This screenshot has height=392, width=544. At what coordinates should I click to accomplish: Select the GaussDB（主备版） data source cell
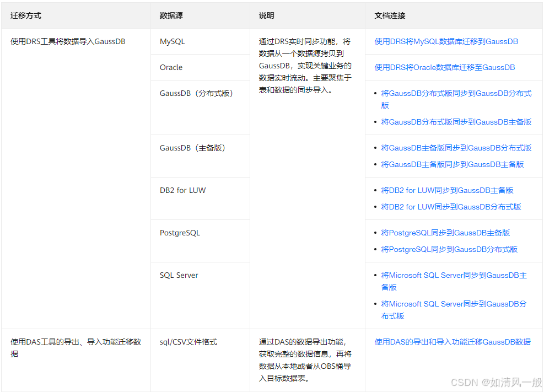[x=200, y=156]
